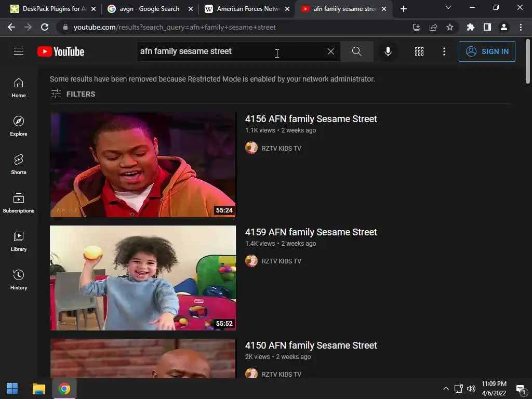Open the Windows Start menu

[12, 389]
